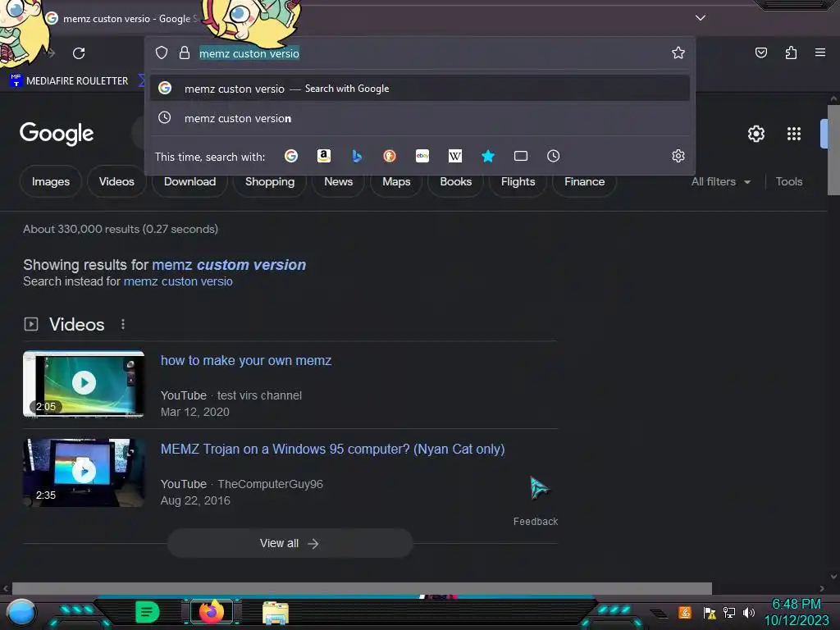This screenshot has height=630, width=840.
Task: Open the Google apps grid
Action: point(794,134)
